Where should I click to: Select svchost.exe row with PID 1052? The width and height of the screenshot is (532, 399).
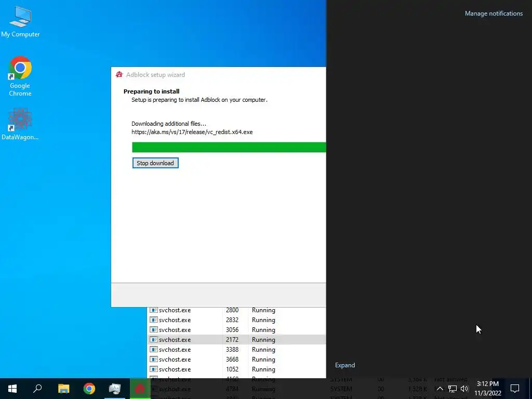point(236,369)
